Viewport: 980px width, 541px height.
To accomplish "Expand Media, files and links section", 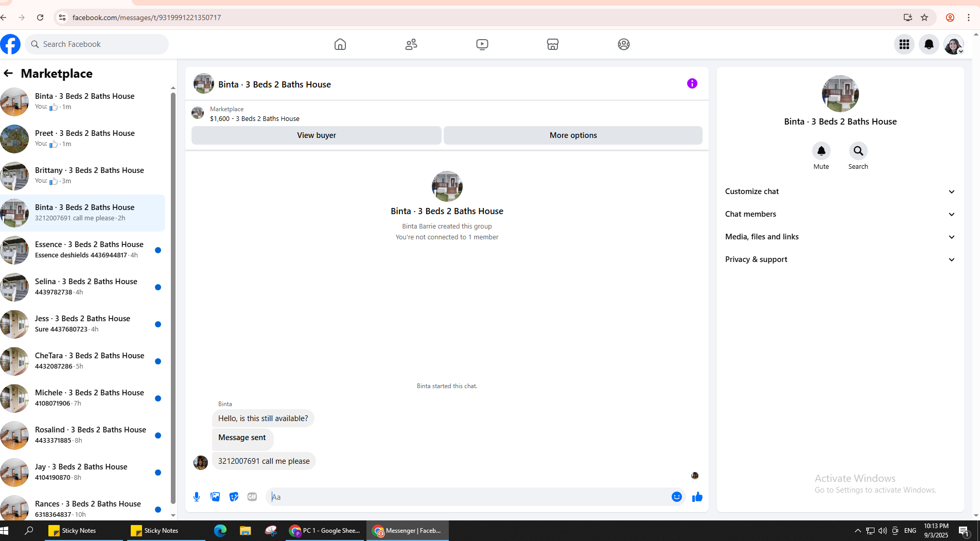I will click(x=840, y=237).
